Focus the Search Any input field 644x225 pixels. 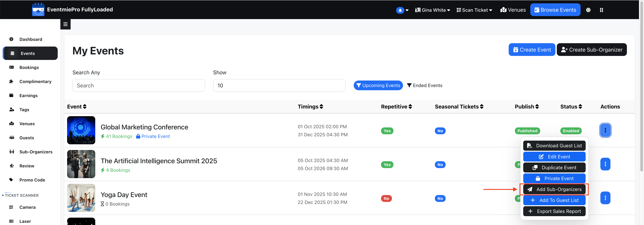[x=139, y=86]
